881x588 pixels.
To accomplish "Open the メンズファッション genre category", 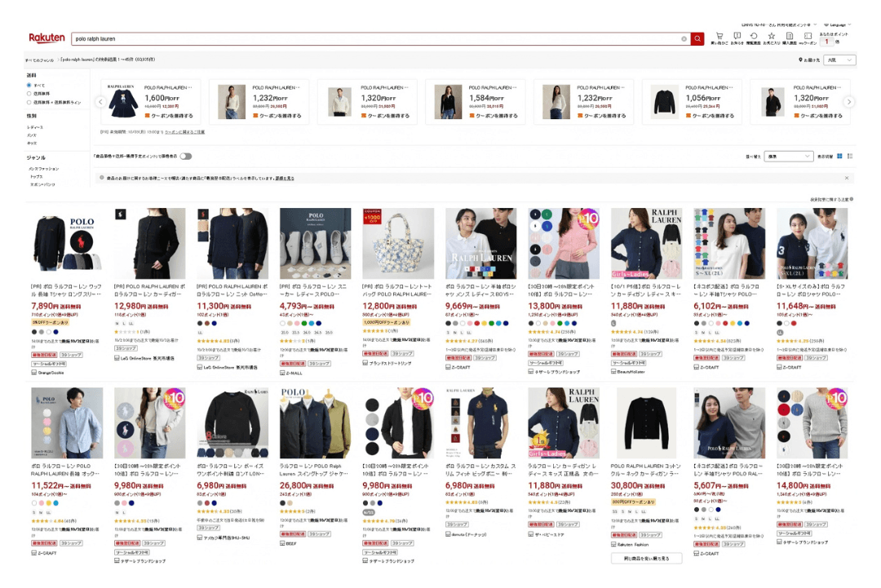I will pyautogui.click(x=44, y=169).
